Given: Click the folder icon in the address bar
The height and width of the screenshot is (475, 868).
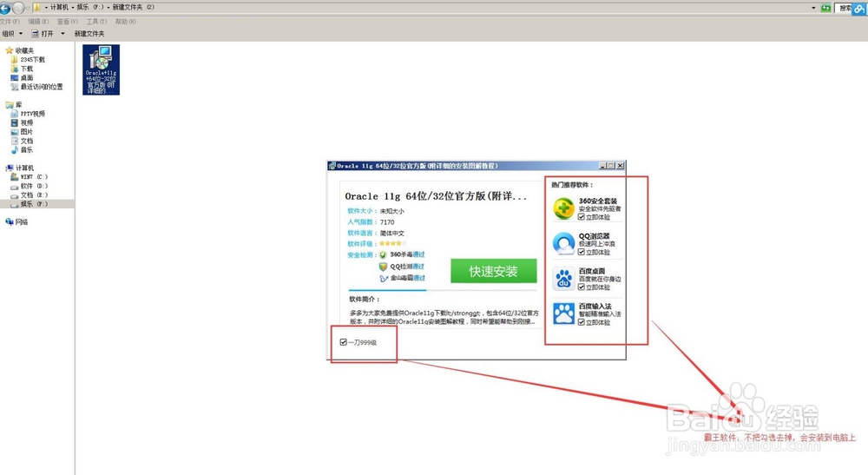Looking at the screenshot, I should 37,7.
